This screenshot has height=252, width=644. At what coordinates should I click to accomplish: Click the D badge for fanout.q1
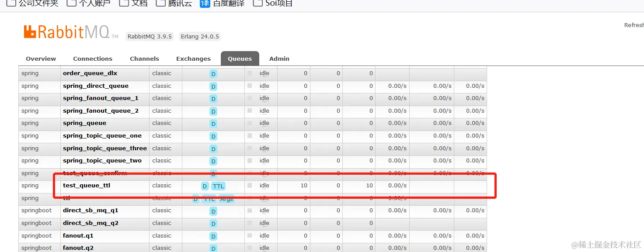pos(213,236)
